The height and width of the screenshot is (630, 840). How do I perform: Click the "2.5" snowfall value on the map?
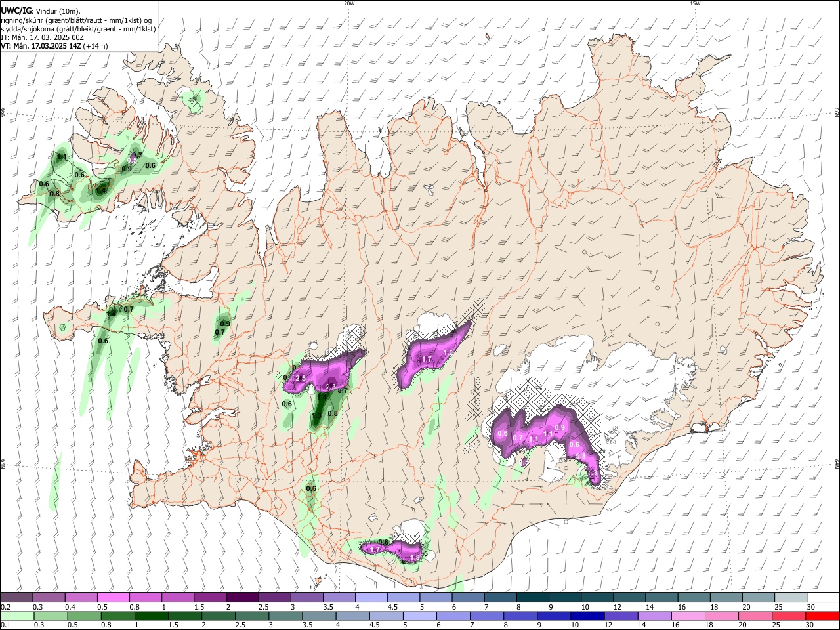point(302,379)
